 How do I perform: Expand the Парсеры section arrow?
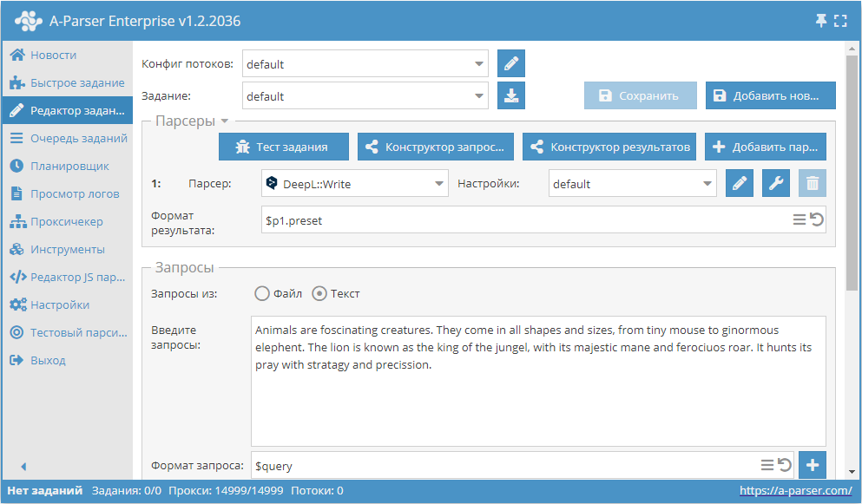(224, 121)
